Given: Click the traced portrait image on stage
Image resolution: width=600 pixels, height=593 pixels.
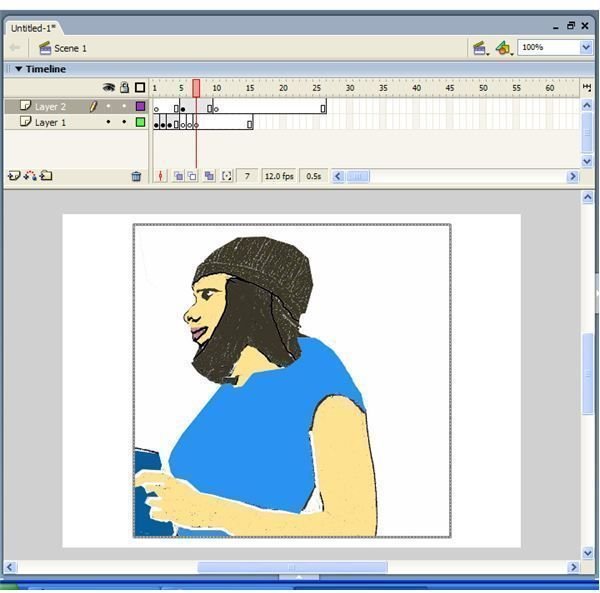Looking at the screenshot, I should 292,381.
